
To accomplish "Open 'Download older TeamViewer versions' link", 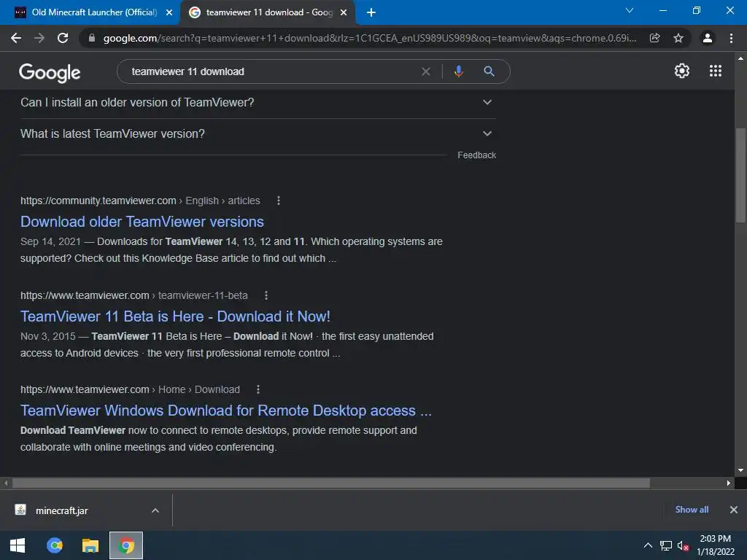I will [142, 222].
